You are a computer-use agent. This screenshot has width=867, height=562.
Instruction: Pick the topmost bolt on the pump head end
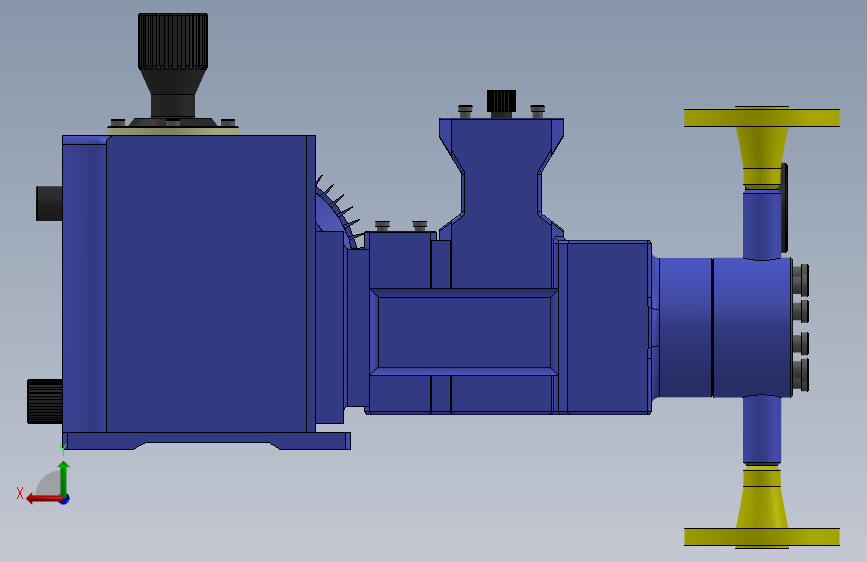click(801, 279)
